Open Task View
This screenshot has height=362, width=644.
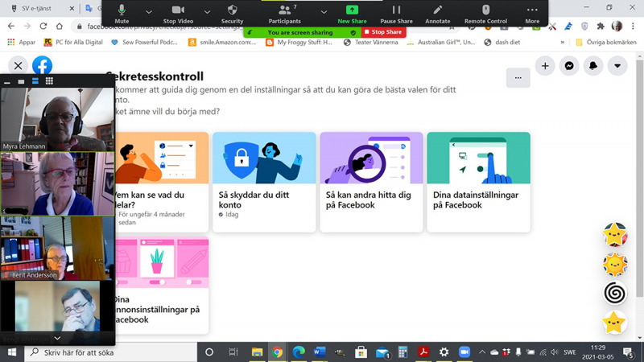tap(233, 352)
